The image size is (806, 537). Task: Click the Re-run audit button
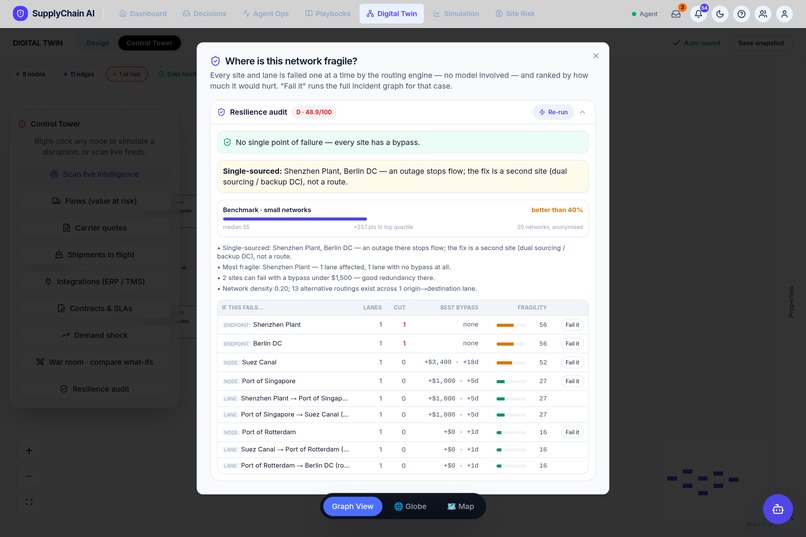pos(553,112)
